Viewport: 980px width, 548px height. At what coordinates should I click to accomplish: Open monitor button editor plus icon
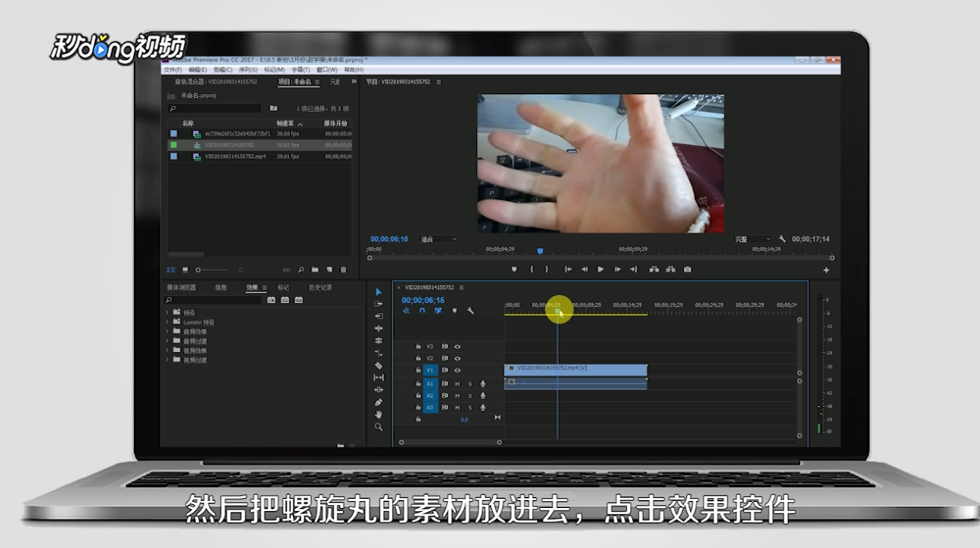826,270
